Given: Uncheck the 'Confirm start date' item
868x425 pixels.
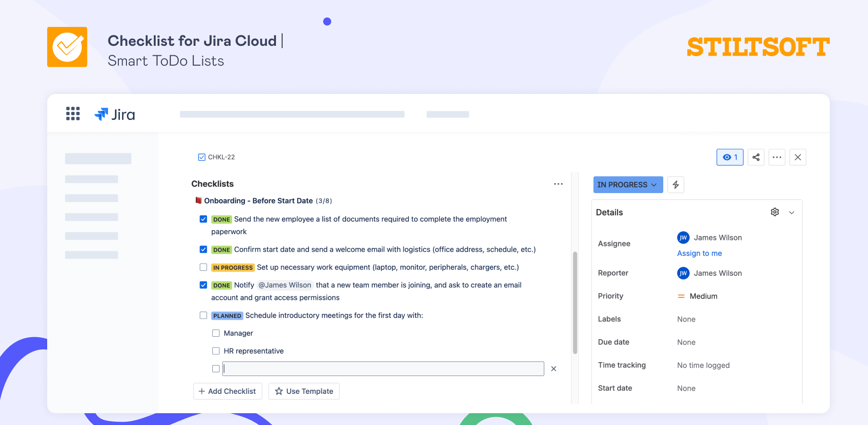Looking at the screenshot, I should coord(203,249).
